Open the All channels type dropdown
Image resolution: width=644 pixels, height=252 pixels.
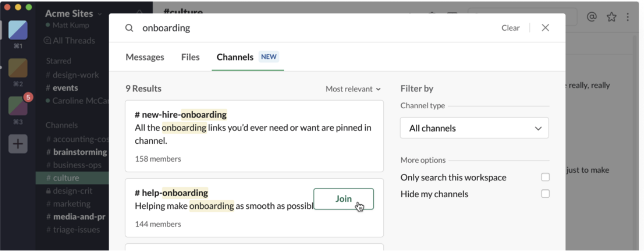point(474,128)
